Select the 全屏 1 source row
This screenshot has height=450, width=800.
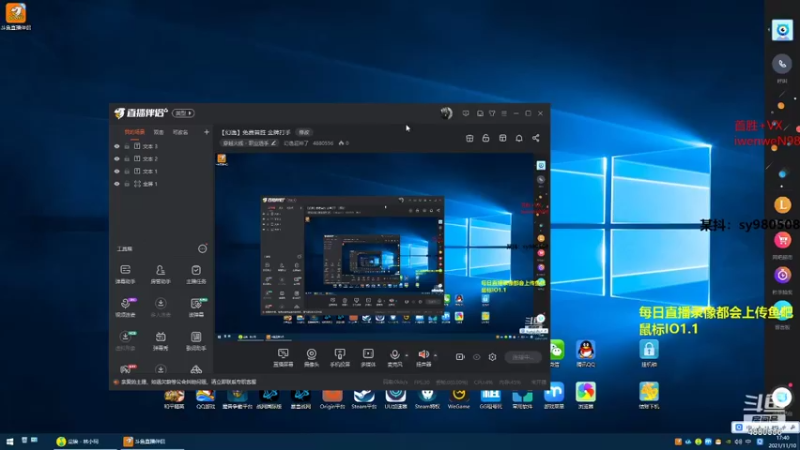161,184
